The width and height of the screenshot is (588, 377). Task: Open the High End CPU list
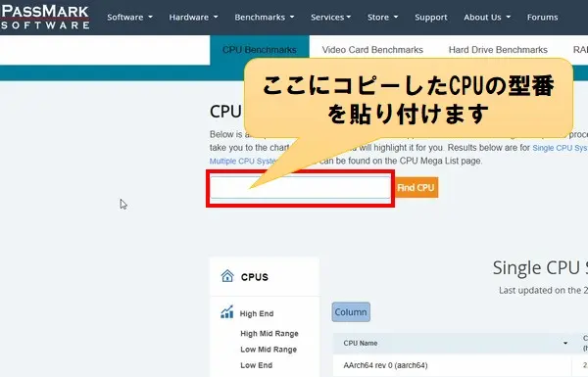[x=257, y=313]
